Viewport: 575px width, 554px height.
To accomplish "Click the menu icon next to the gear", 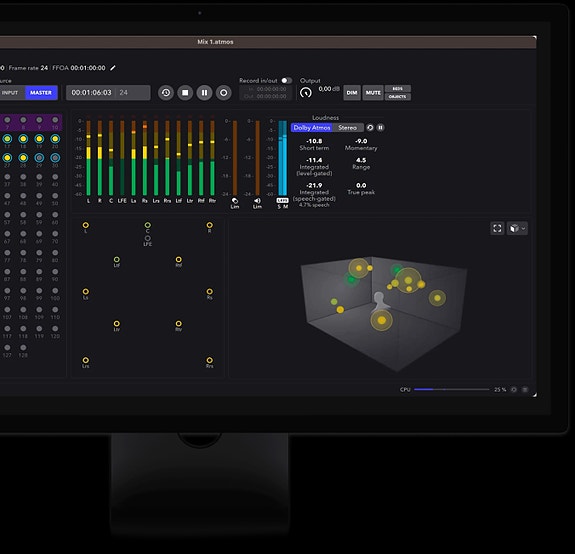I will tap(525, 390).
